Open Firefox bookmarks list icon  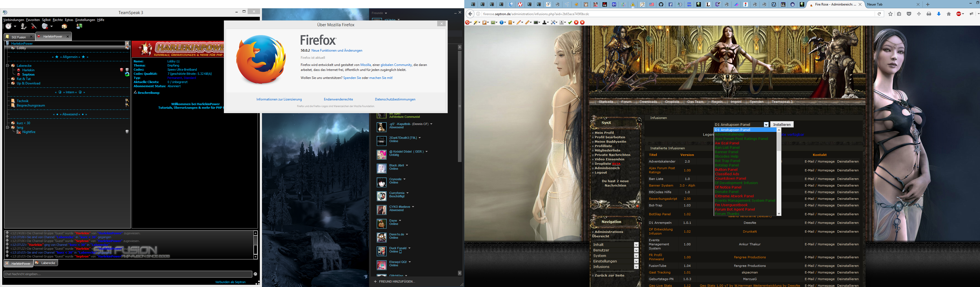click(899, 14)
